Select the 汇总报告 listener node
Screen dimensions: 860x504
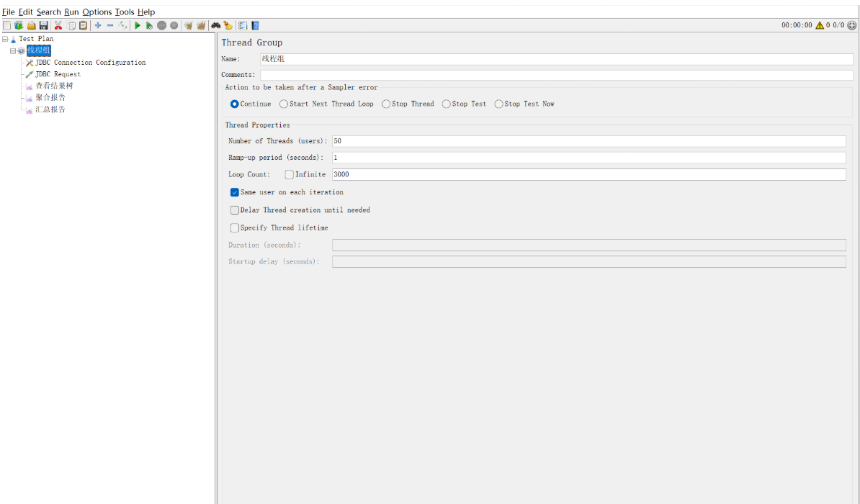(50, 109)
